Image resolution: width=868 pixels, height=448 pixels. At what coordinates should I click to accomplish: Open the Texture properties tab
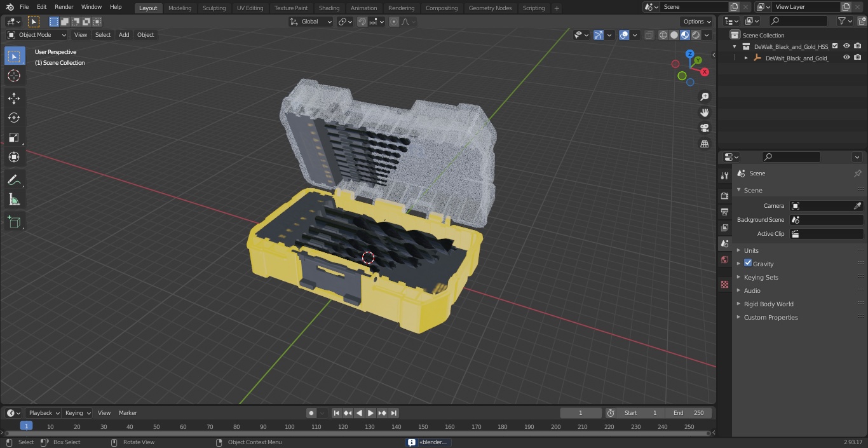tap(724, 284)
